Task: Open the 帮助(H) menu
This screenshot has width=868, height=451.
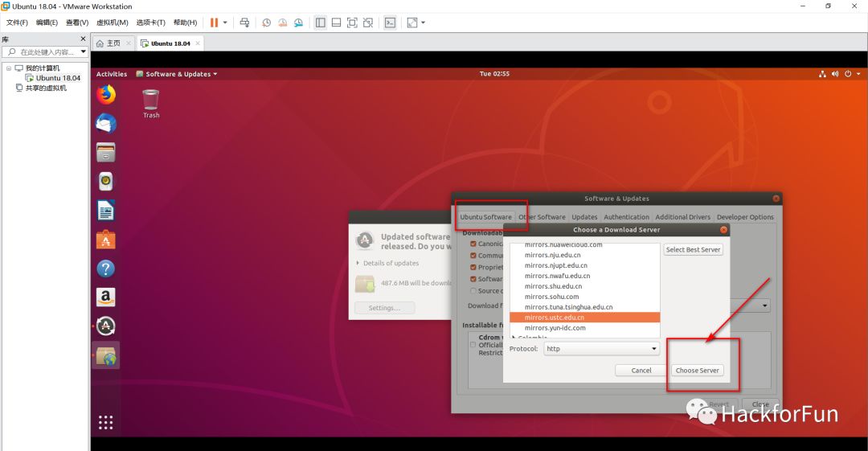Action: point(185,23)
